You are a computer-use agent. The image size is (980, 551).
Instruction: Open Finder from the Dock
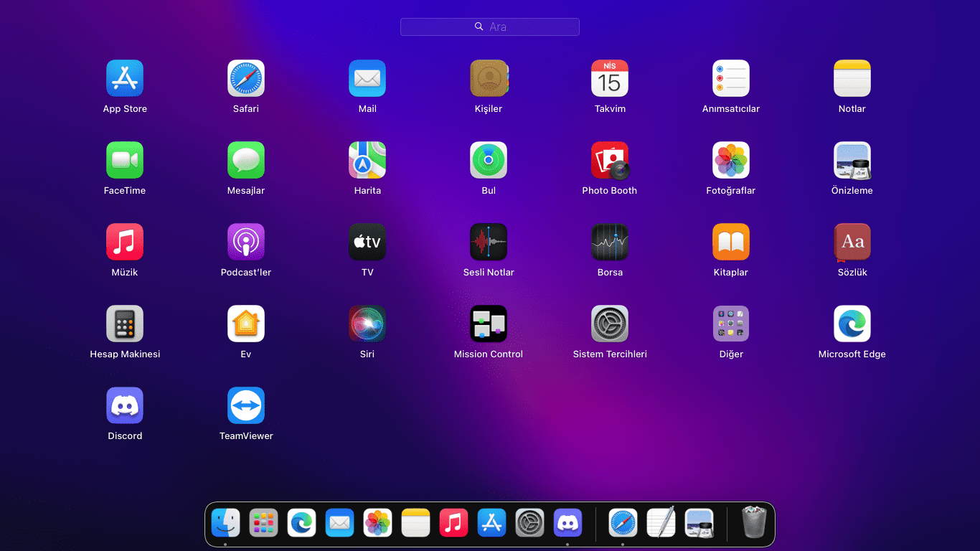tap(225, 523)
